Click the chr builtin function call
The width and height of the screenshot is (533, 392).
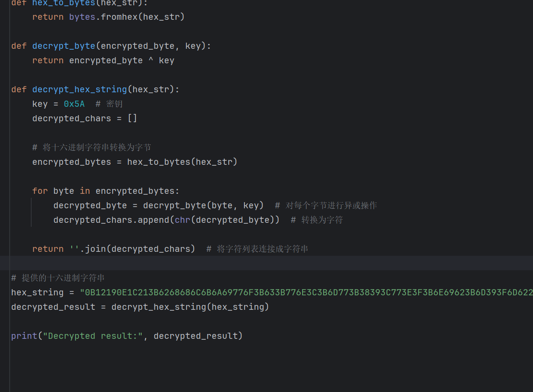pyautogui.click(x=183, y=220)
